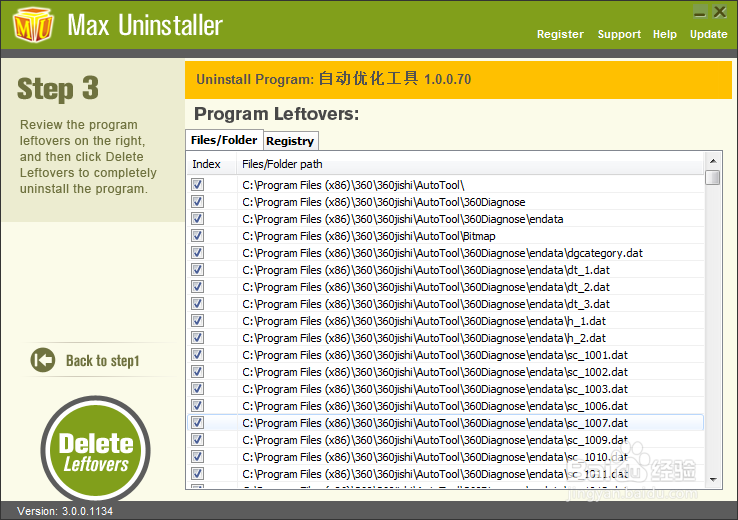Click the back arrow icon beside Back to step1
This screenshot has height=520, width=738.
(x=43, y=360)
